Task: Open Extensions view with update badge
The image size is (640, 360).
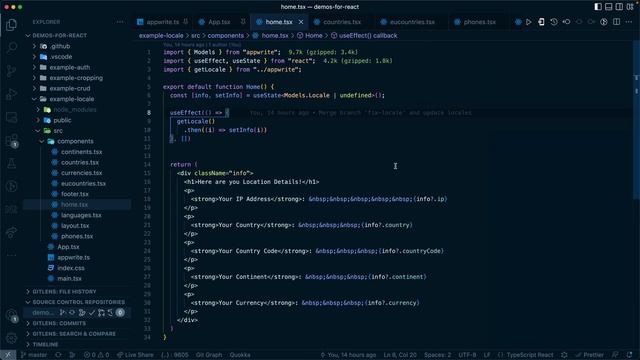Action: (x=11, y=140)
